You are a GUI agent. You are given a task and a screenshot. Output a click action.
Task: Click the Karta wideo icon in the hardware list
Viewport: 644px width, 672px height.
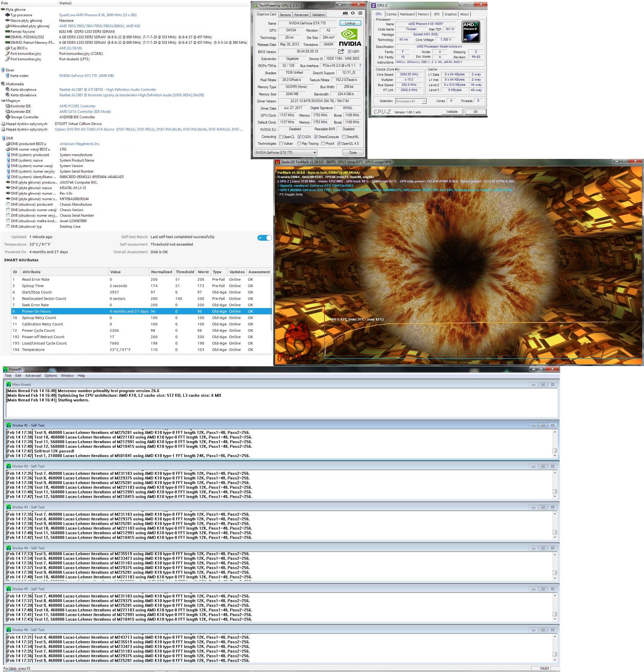click(8, 76)
